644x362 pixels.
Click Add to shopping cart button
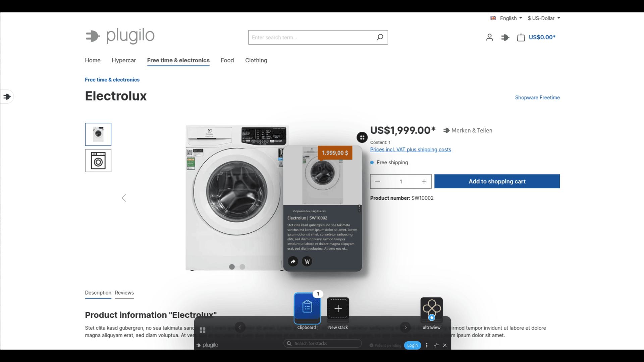click(497, 181)
